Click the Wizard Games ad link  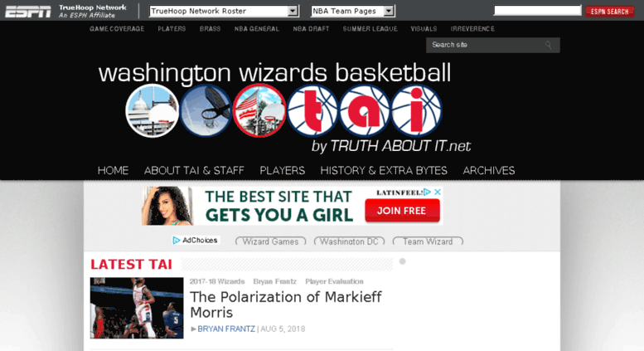[x=271, y=241]
